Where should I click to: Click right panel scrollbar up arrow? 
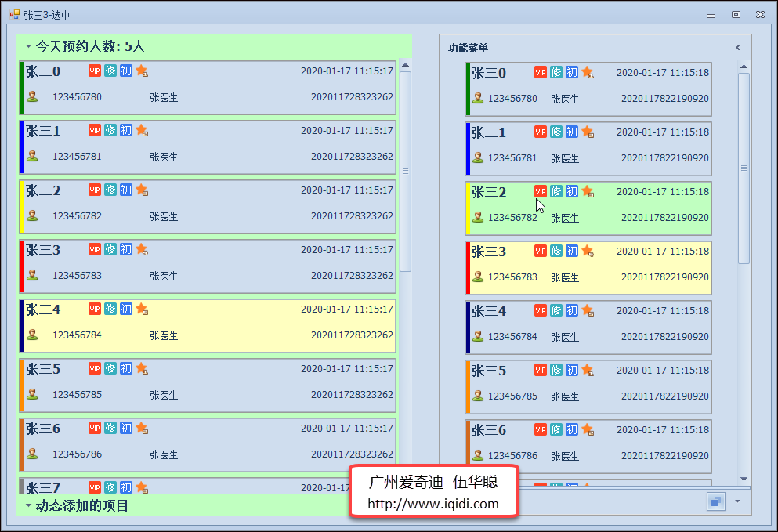point(744,67)
